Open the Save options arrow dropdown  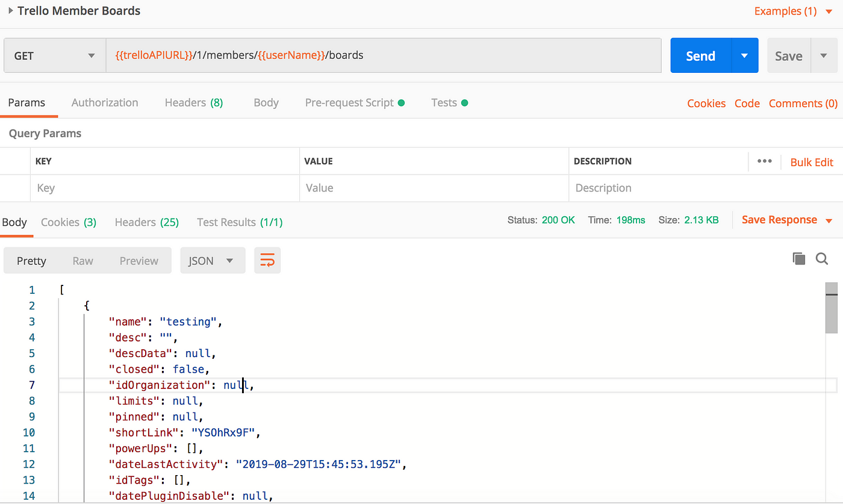pos(824,55)
